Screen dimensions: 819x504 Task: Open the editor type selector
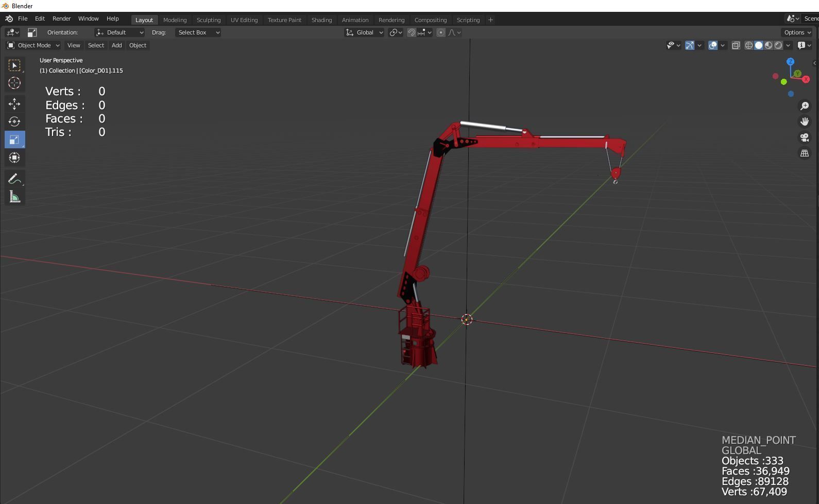12,32
